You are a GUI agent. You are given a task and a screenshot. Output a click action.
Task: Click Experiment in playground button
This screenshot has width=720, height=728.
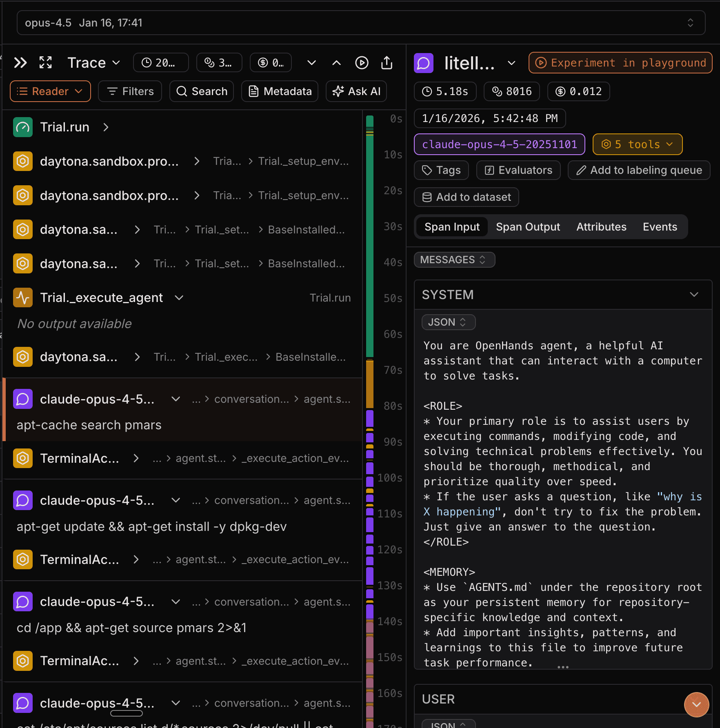[x=620, y=63]
